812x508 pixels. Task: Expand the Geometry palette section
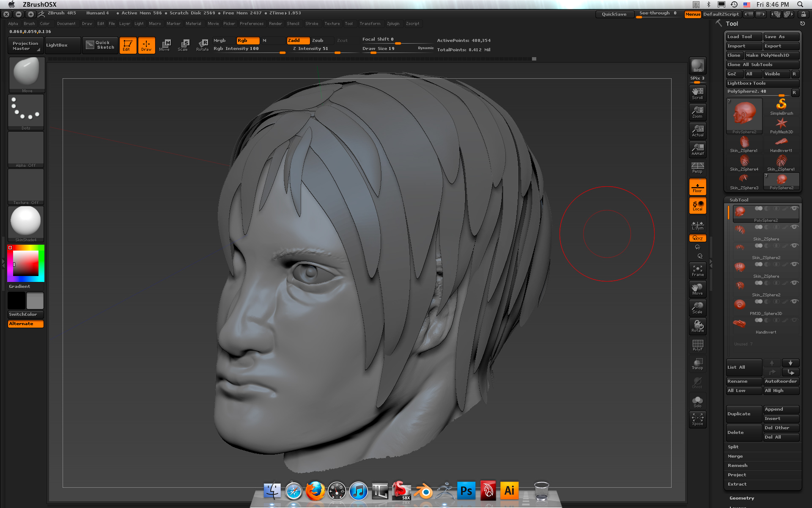tap(741, 498)
